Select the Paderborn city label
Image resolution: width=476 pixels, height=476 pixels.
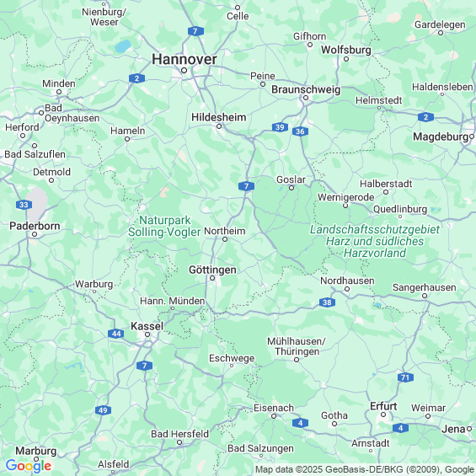35,226
